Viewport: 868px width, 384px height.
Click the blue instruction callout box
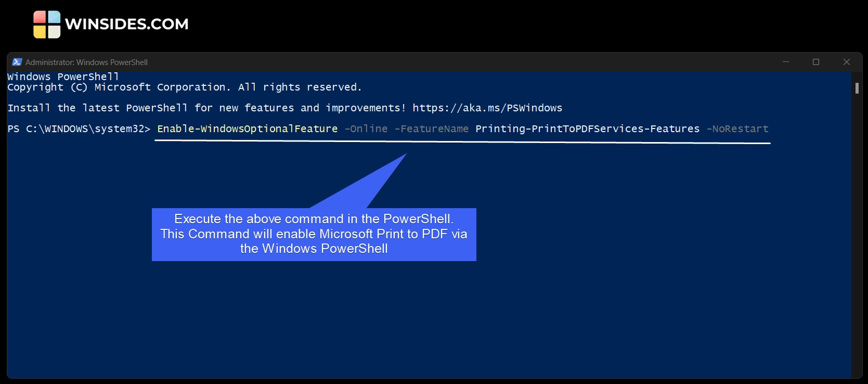(x=314, y=234)
